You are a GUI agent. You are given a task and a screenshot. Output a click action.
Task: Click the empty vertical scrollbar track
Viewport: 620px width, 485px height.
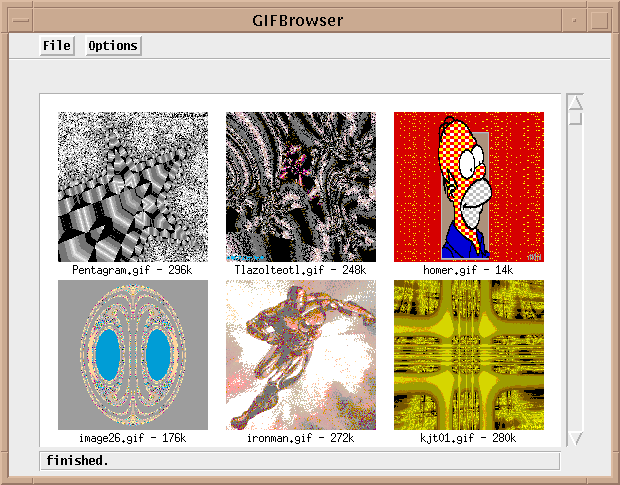[x=575, y=280]
